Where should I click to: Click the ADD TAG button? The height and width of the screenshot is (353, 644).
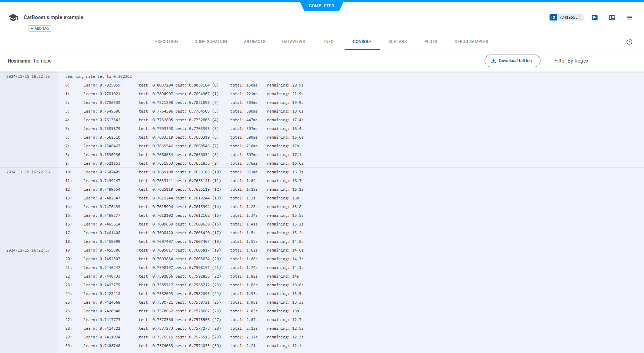tap(39, 28)
